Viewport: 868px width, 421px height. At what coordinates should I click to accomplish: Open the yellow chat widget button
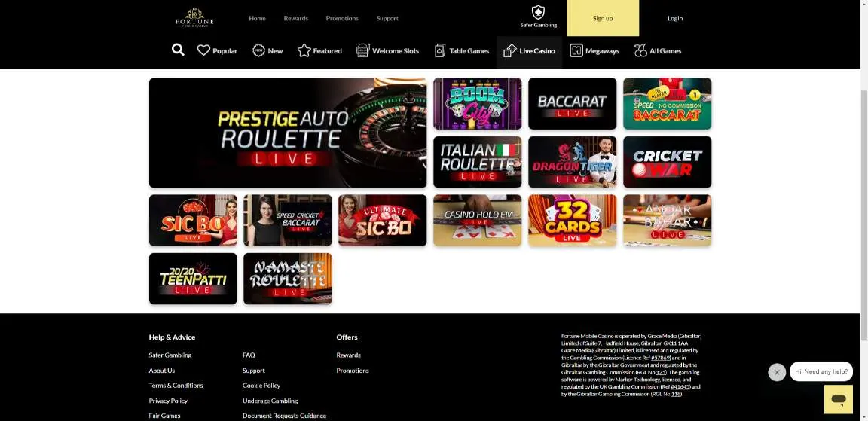(838, 399)
